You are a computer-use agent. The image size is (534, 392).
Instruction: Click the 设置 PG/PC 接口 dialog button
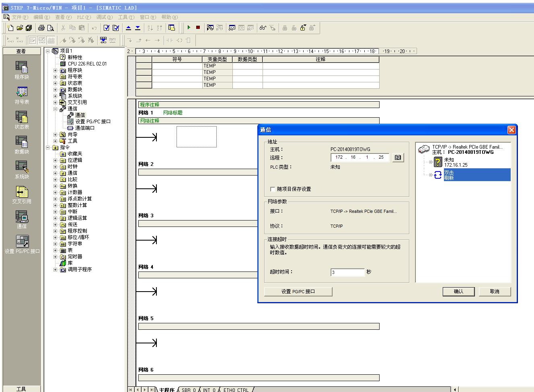click(298, 292)
